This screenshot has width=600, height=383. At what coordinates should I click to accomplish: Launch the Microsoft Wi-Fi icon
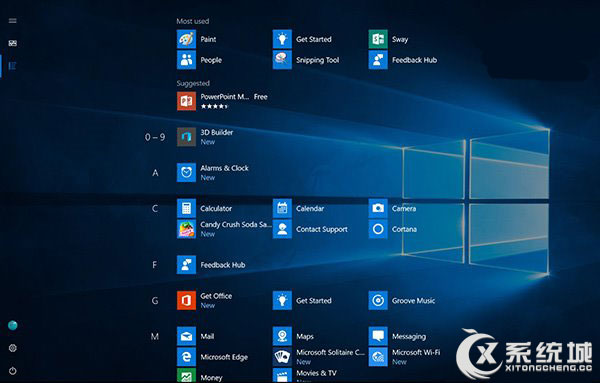[x=378, y=357]
